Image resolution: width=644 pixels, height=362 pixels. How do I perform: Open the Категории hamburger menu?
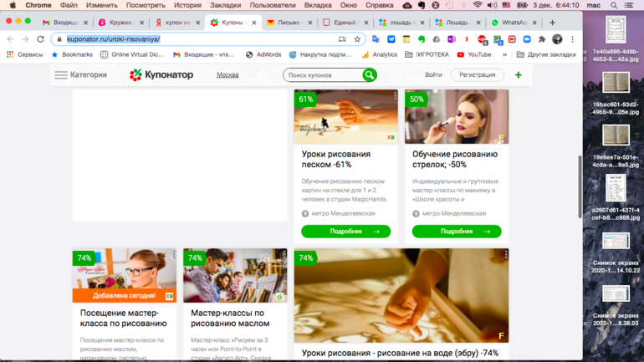pyautogui.click(x=61, y=75)
